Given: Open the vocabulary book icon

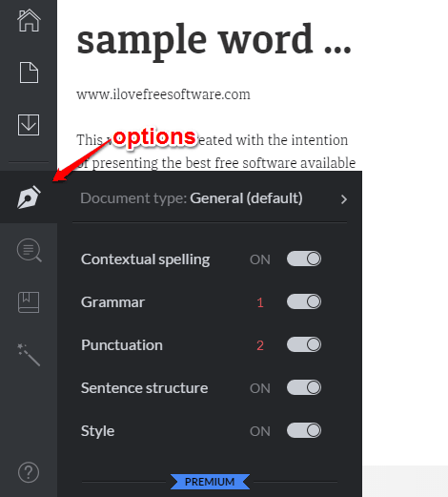Looking at the screenshot, I should pyautogui.click(x=29, y=302).
